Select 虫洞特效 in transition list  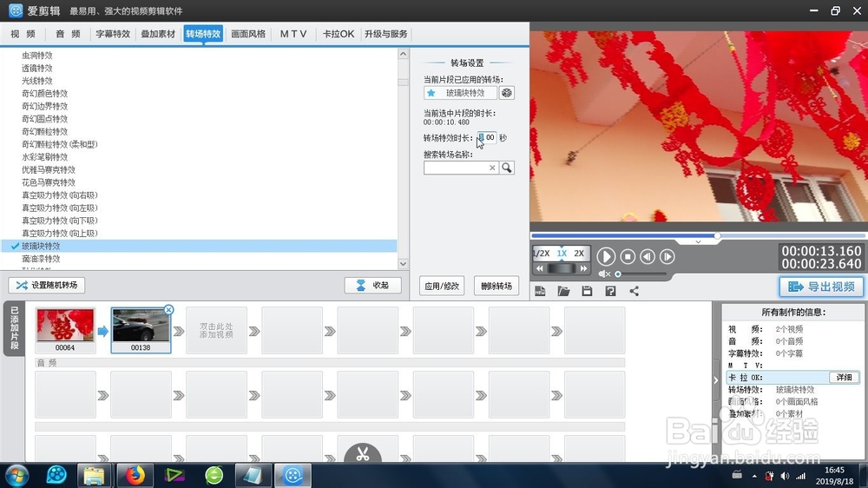[37, 56]
